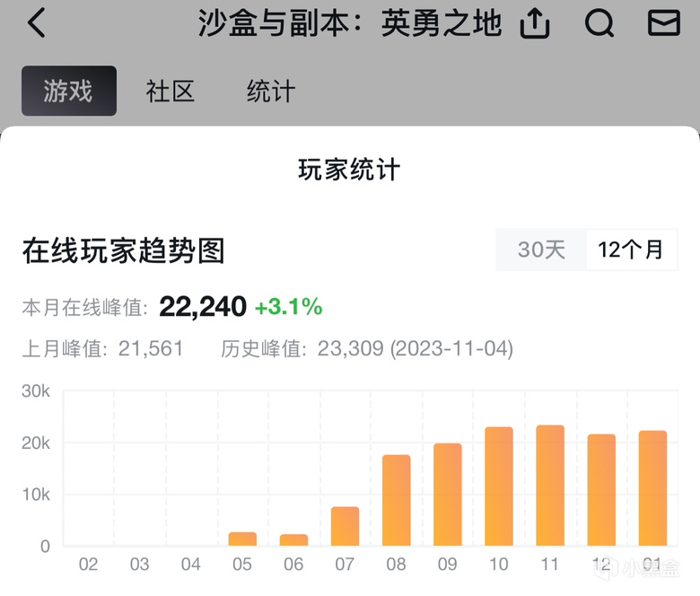
Task: Click the 04 month axis label
Action: point(191,565)
